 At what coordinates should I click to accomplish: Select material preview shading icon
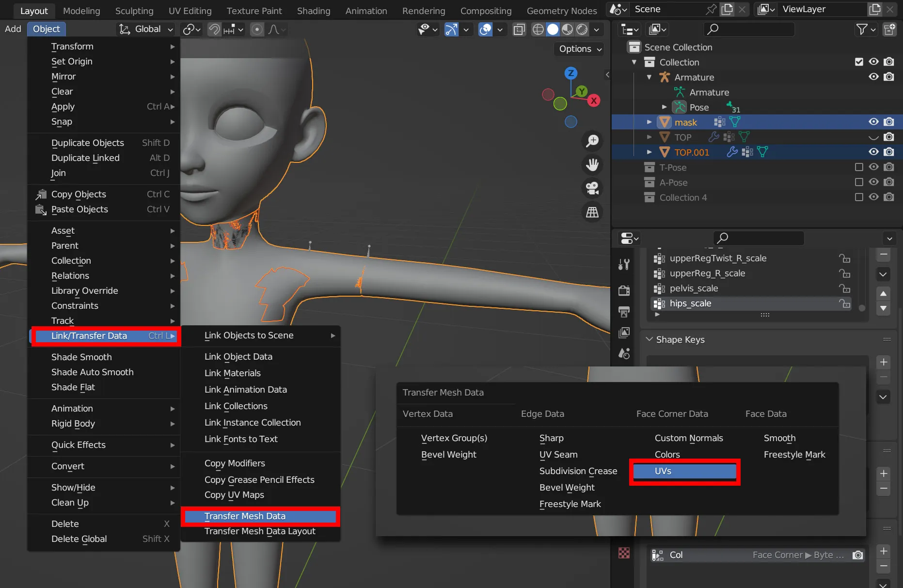point(567,30)
